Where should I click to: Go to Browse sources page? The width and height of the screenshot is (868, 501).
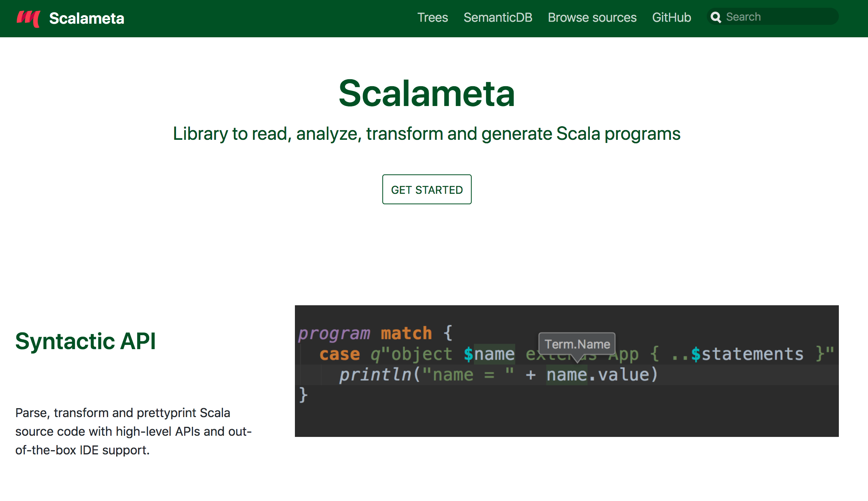pos(592,17)
